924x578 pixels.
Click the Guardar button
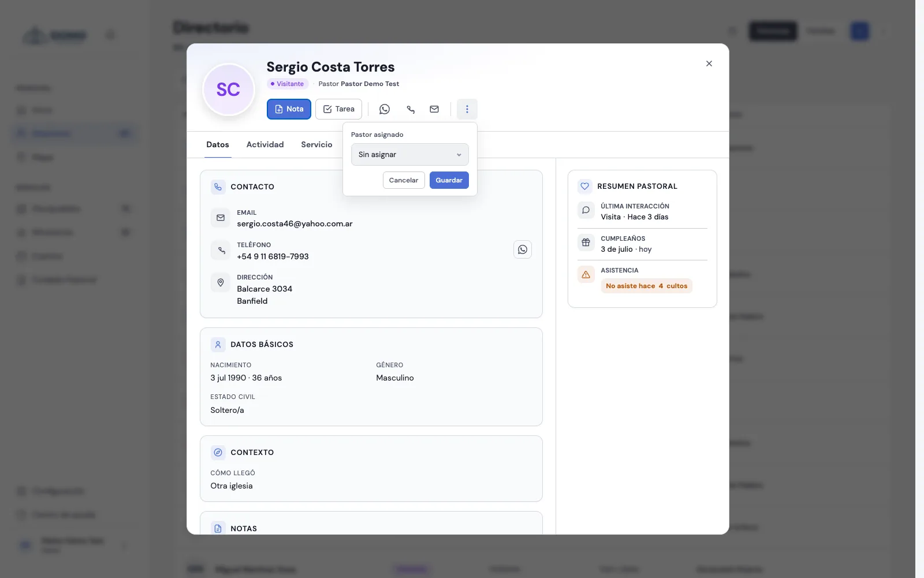coord(449,180)
